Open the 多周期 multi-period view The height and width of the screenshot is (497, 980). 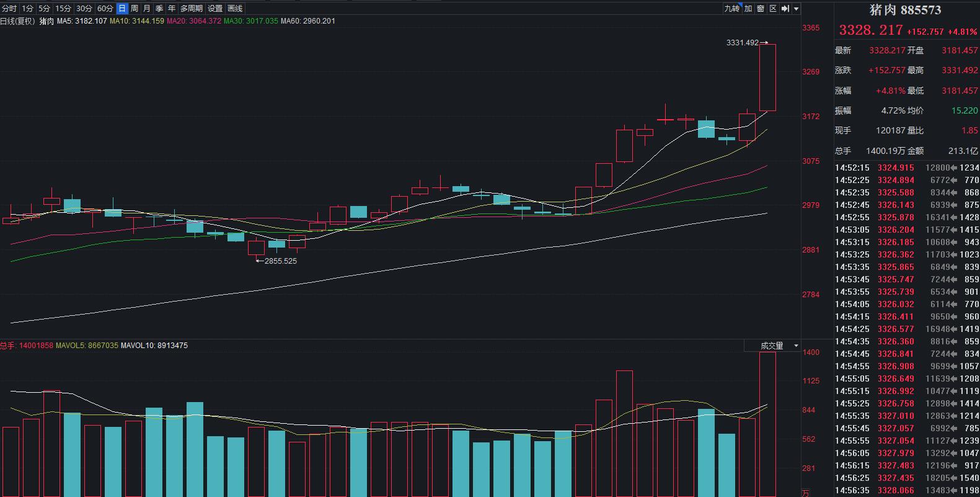coord(192,9)
